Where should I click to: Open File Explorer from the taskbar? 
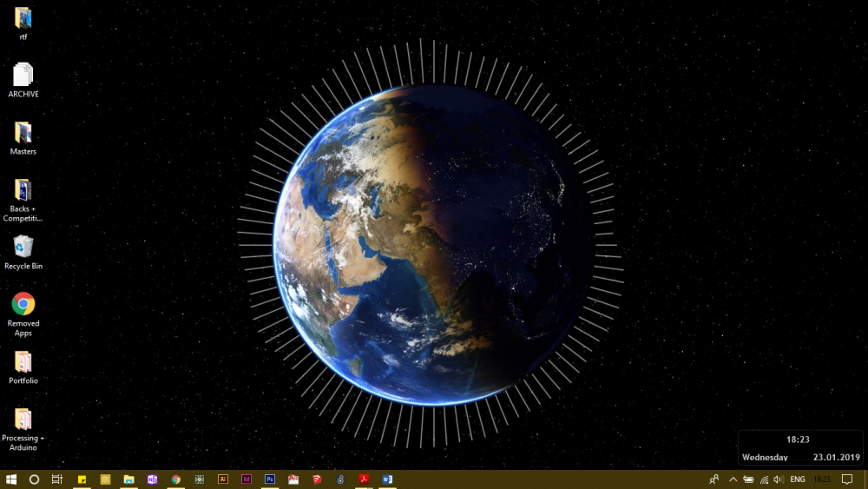click(129, 479)
